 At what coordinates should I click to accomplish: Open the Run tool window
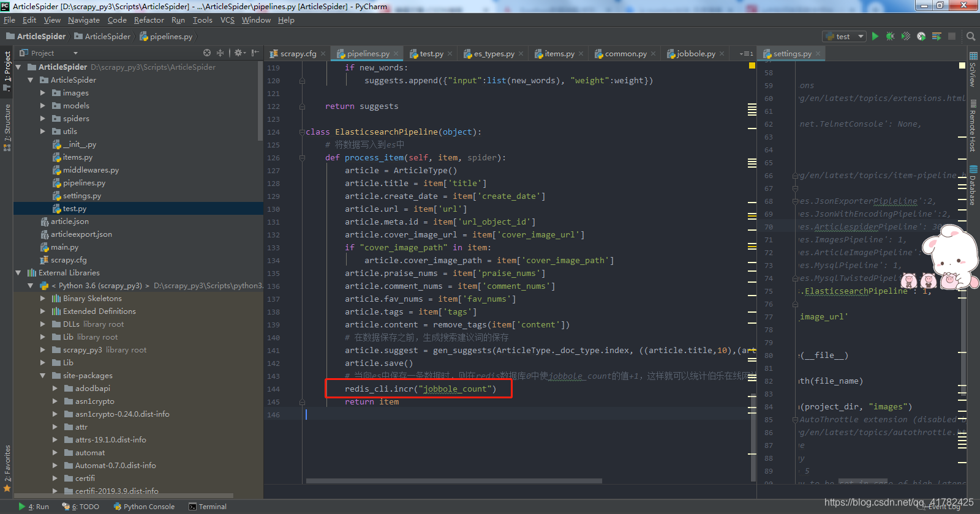(34, 507)
